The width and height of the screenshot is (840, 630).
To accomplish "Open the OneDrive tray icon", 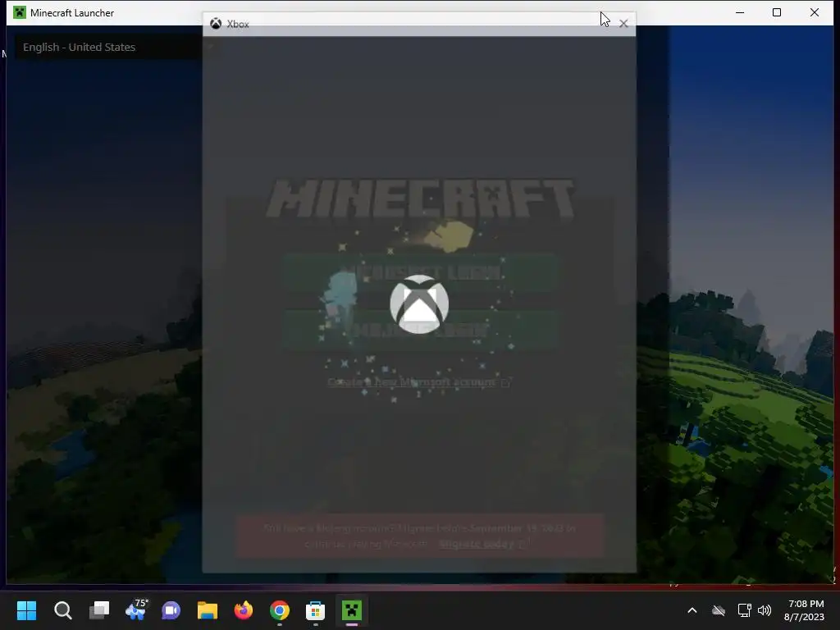I will pyautogui.click(x=719, y=610).
